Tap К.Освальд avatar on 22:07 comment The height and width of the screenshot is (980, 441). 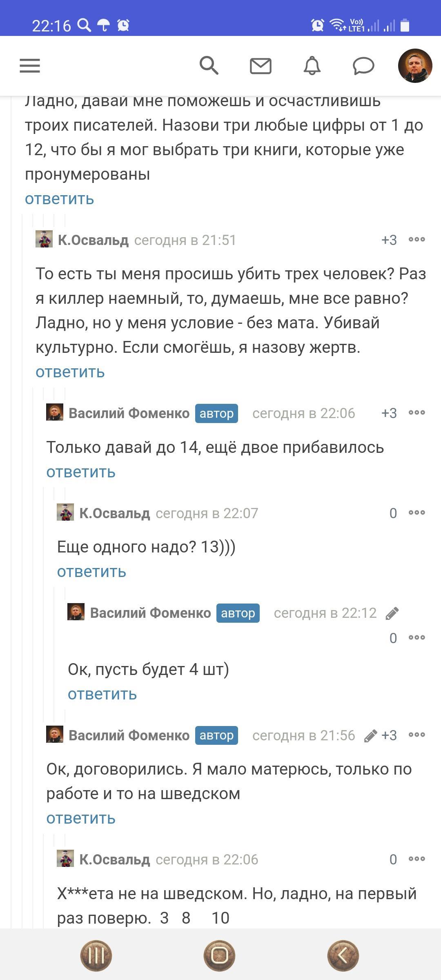65,512
